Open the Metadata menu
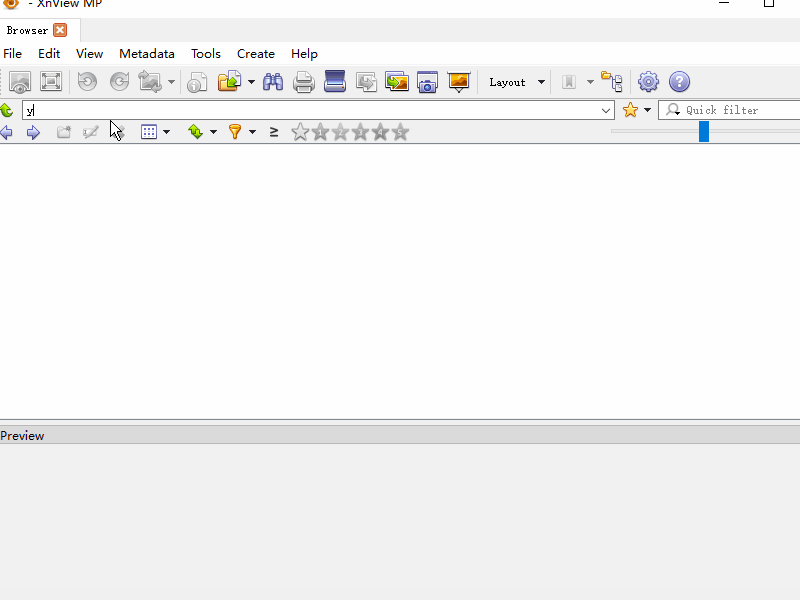The width and height of the screenshot is (800, 600). tap(146, 54)
